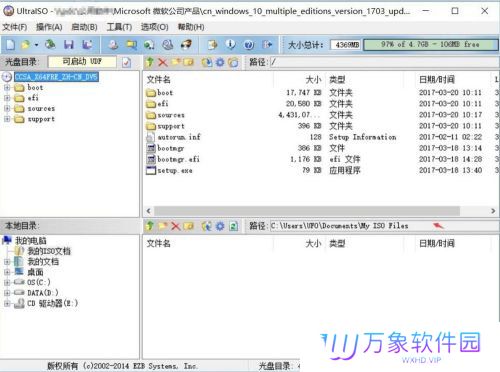Open the 帮助(H) menu

(191, 27)
